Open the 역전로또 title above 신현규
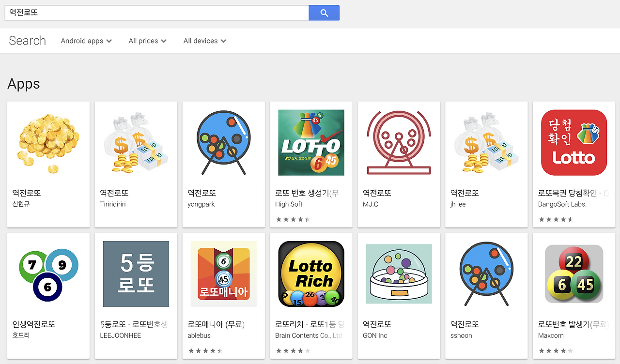 (x=27, y=193)
